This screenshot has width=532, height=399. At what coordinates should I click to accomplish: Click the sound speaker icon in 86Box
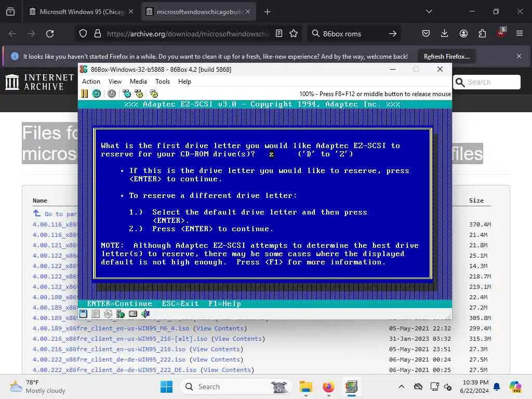tap(145, 314)
